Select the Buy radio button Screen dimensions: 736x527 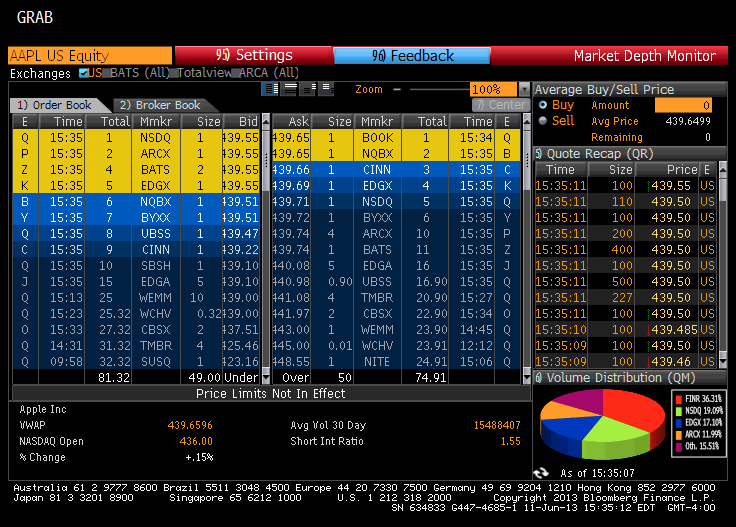543,105
